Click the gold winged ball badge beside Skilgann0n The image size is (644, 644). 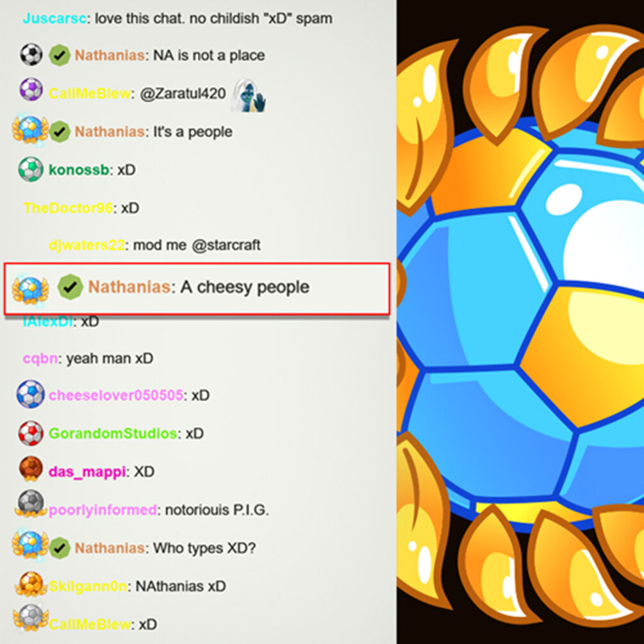pyautogui.click(x=31, y=584)
